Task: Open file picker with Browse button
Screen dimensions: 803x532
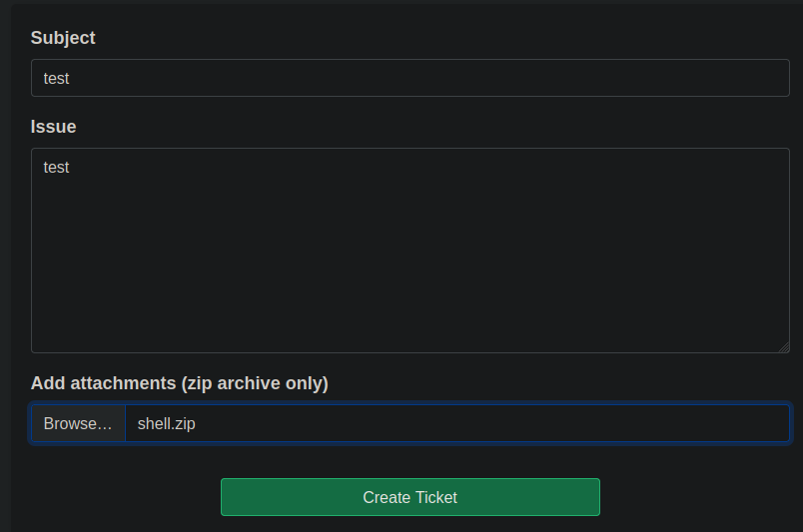Action: pyautogui.click(x=78, y=423)
